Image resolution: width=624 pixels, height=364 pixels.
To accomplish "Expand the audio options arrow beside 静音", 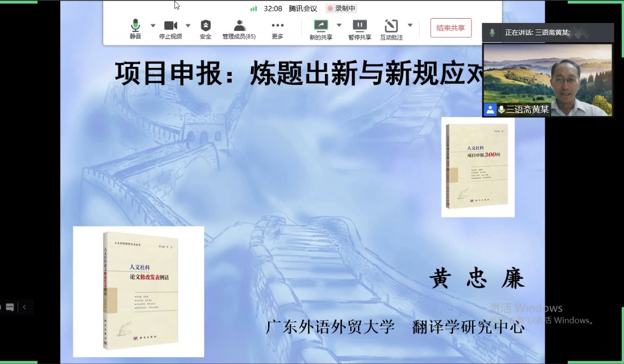I will coord(153,25).
